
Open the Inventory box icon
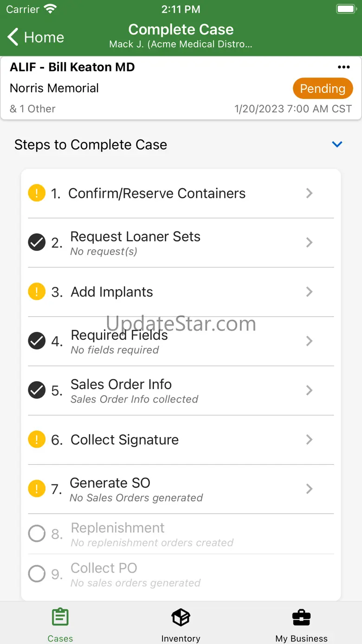pyautogui.click(x=181, y=618)
